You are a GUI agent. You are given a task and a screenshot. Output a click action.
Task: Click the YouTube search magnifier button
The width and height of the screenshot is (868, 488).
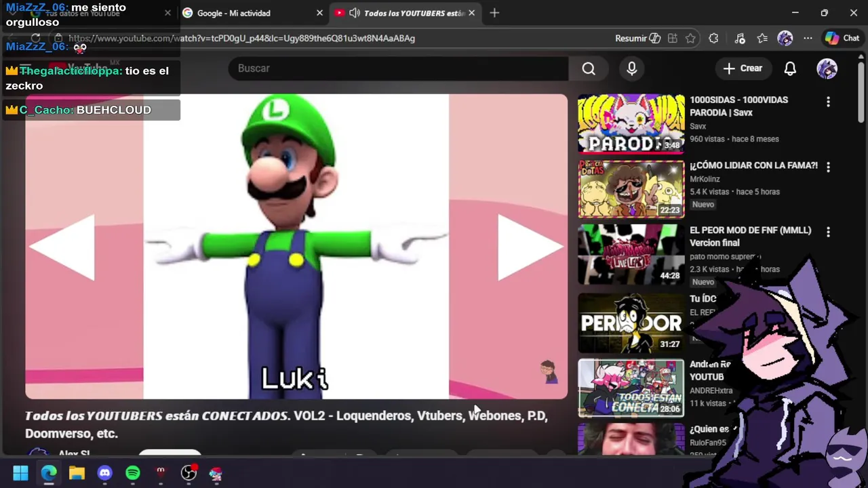[589, 68]
